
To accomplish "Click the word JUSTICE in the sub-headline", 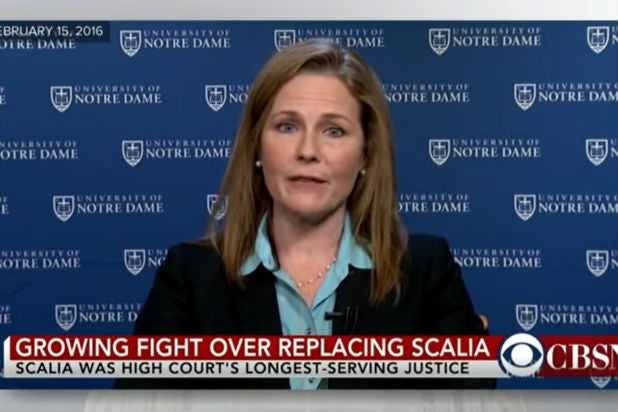I will pyautogui.click(x=437, y=368).
